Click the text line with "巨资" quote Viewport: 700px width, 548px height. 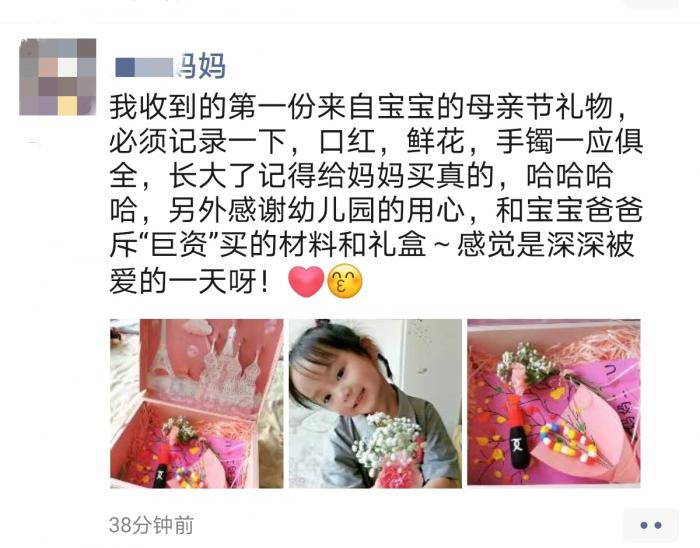372,245
